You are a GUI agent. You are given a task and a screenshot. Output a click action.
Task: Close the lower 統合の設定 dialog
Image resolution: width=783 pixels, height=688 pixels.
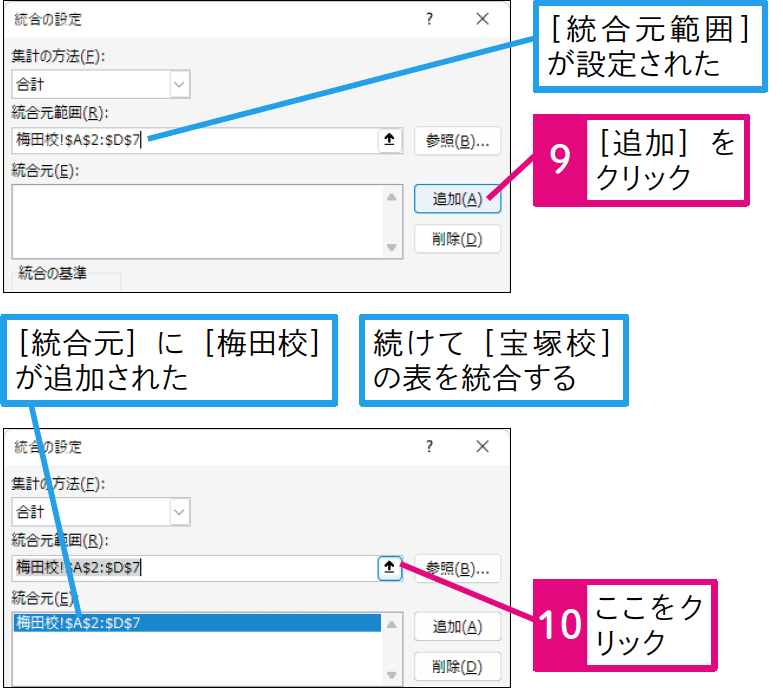click(482, 446)
